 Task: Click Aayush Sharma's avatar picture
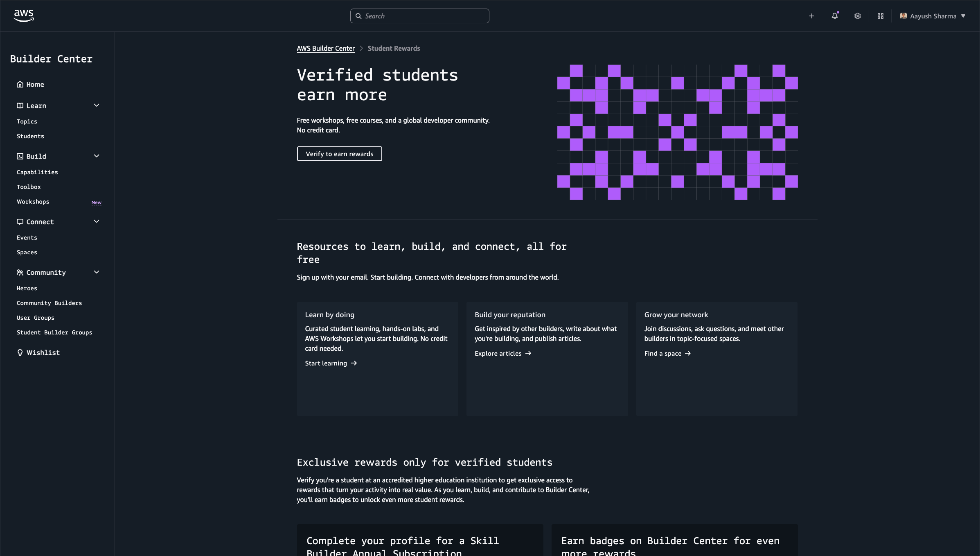click(903, 16)
